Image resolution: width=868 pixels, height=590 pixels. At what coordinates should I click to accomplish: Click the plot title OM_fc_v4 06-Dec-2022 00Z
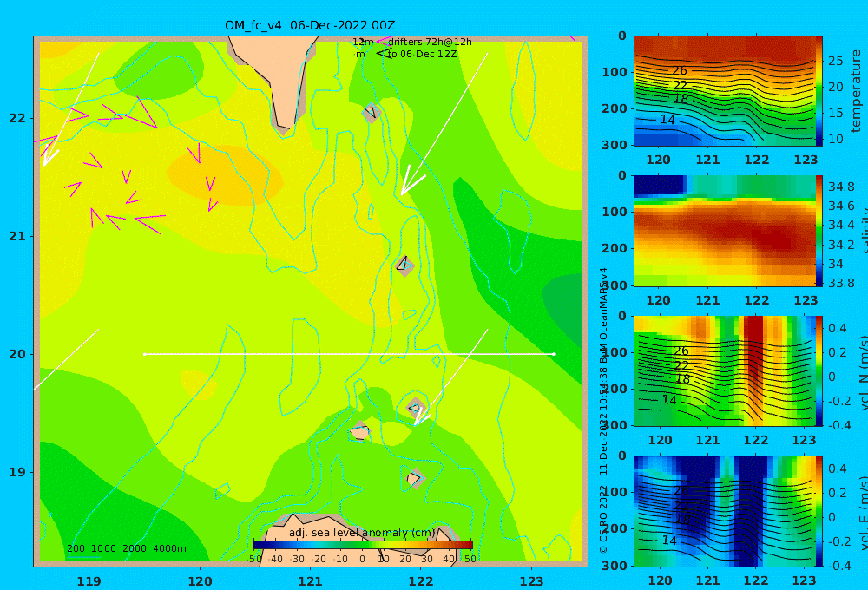(x=310, y=25)
